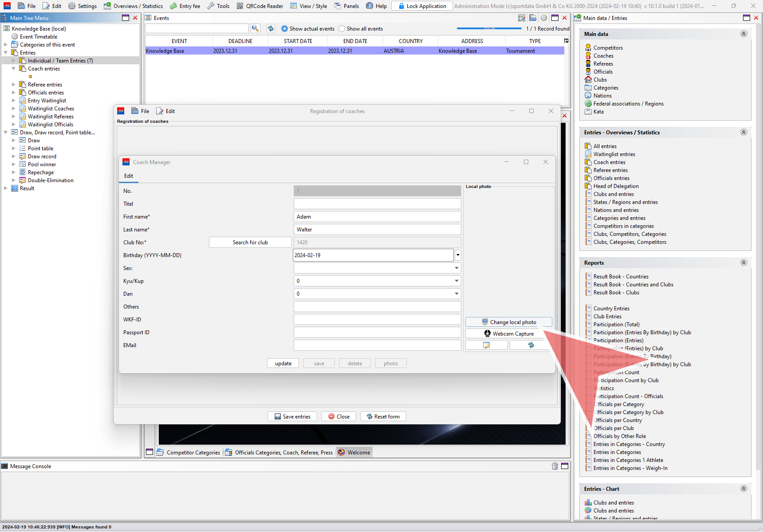
Task: Click the Search for club button
Action: 250,243
